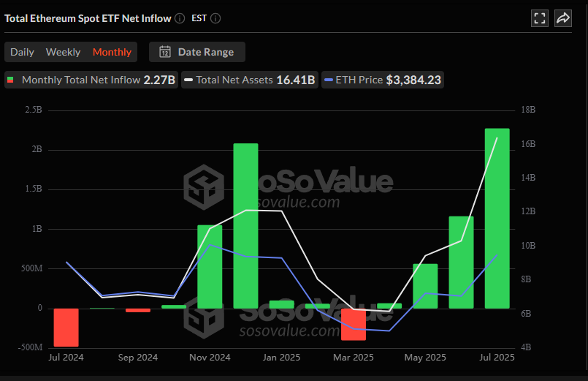Click red-green Net Inflow legend swatch
This screenshot has height=381, width=588.
(10, 80)
